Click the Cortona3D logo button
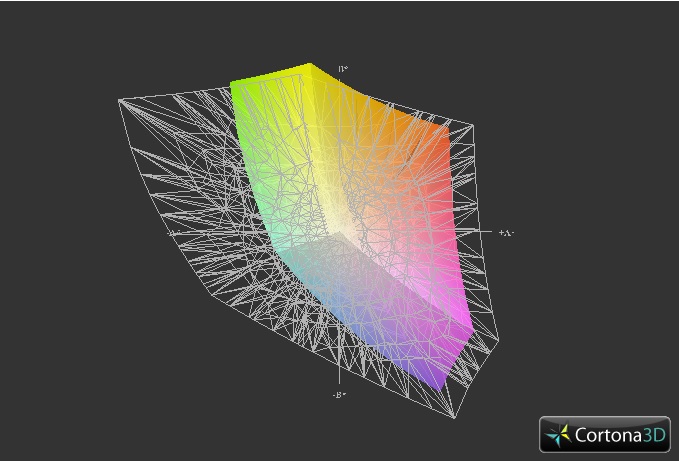This screenshot has height=461, width=679. 605,434
